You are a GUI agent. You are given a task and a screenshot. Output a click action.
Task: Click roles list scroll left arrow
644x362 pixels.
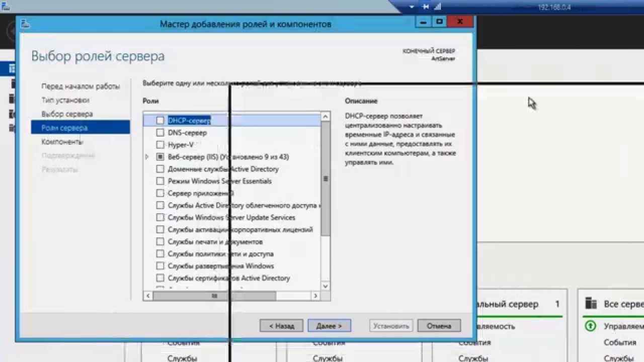(148, 296)
